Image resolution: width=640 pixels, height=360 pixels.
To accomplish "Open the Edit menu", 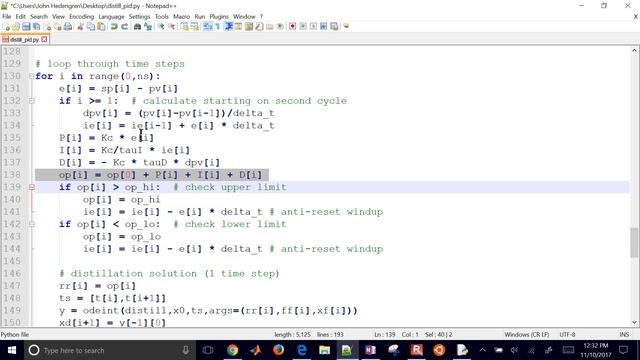I will [x=20, y=17].
